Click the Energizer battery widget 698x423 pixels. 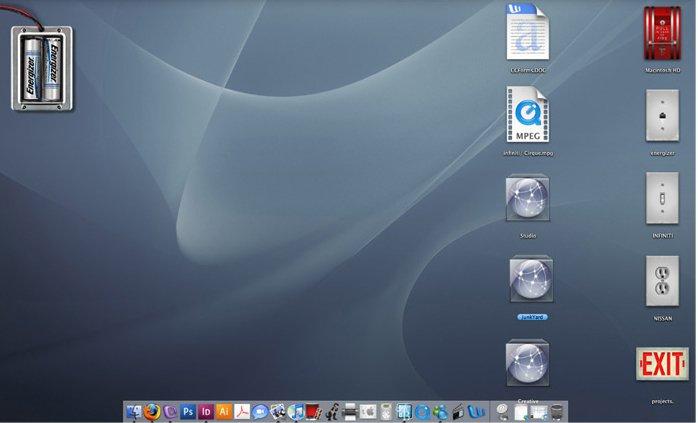click(42, 68)
